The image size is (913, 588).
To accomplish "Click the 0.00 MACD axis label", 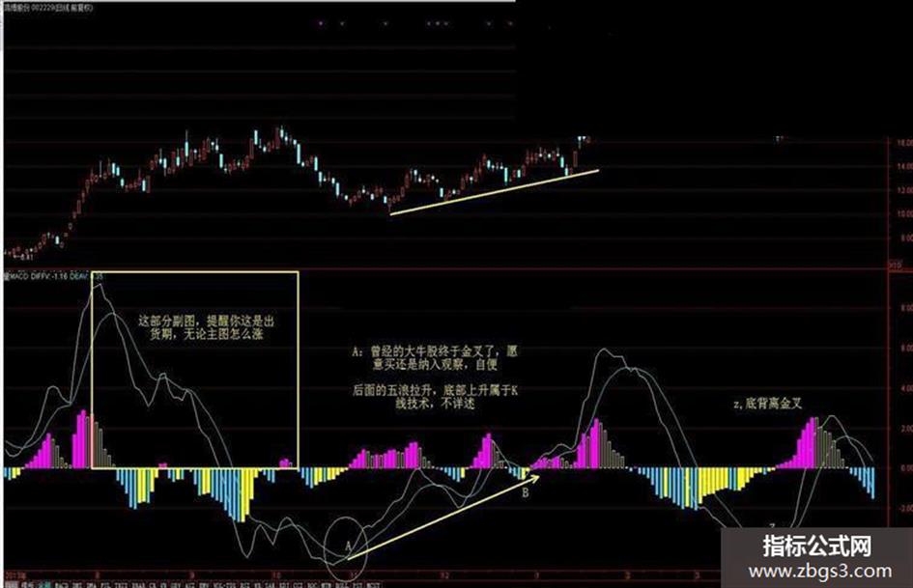I will [x=906, y=467].
